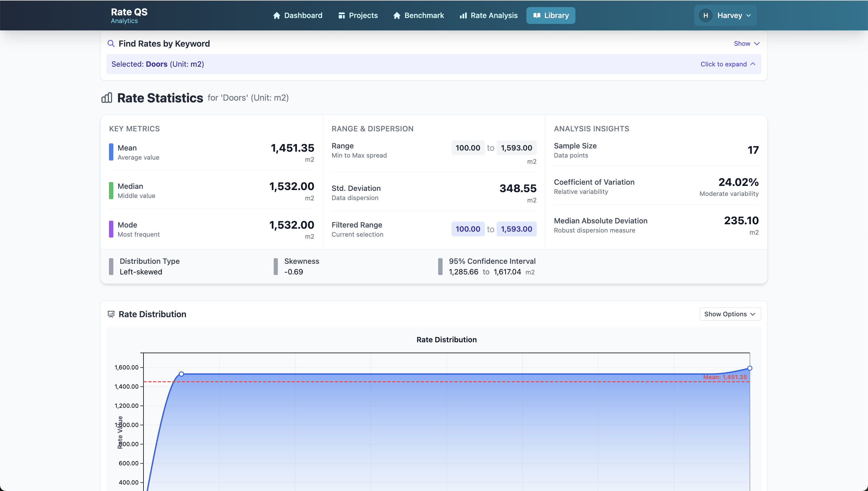Open the Show Options dropdown
Viewport: 868px width, 491px height.
point(730,314)
